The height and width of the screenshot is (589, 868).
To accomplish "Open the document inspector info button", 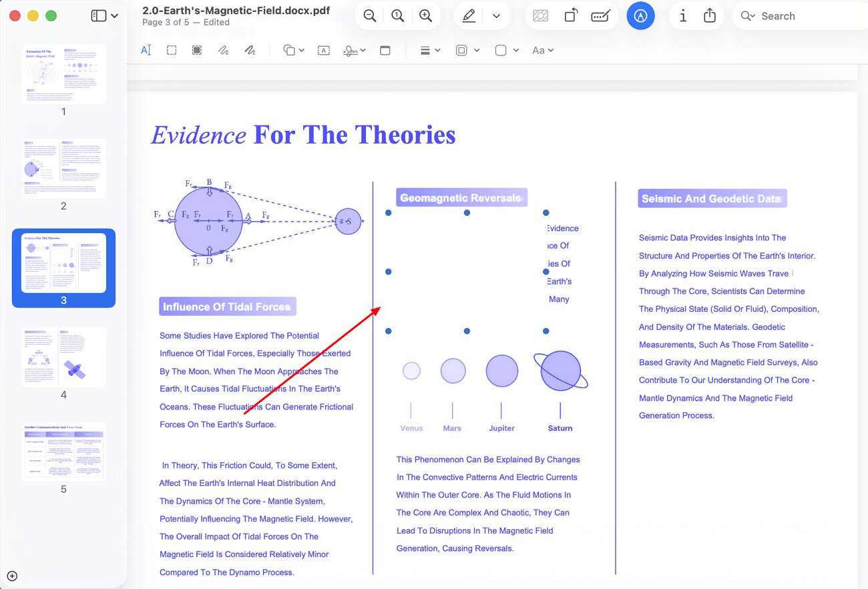I will pos(682,16).
